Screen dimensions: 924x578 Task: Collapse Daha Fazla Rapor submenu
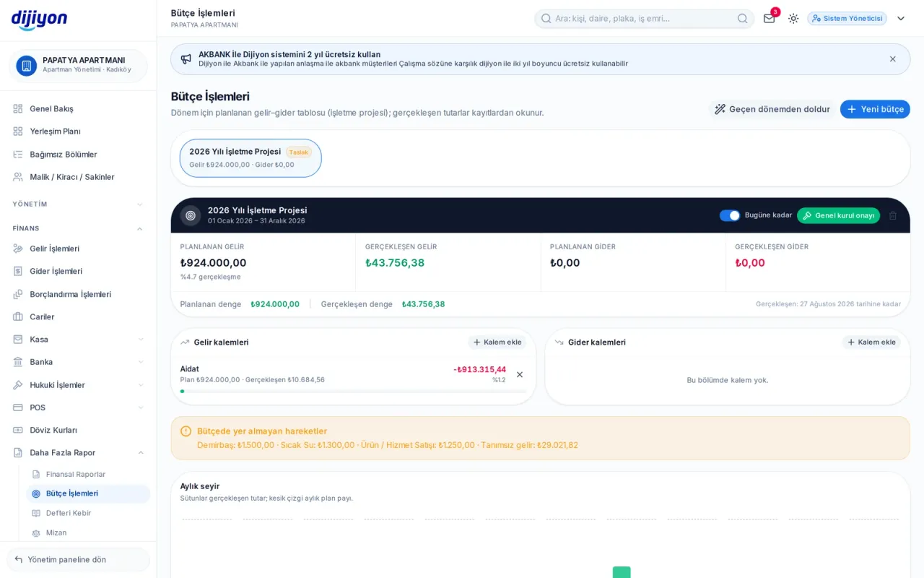coord(78,453)
